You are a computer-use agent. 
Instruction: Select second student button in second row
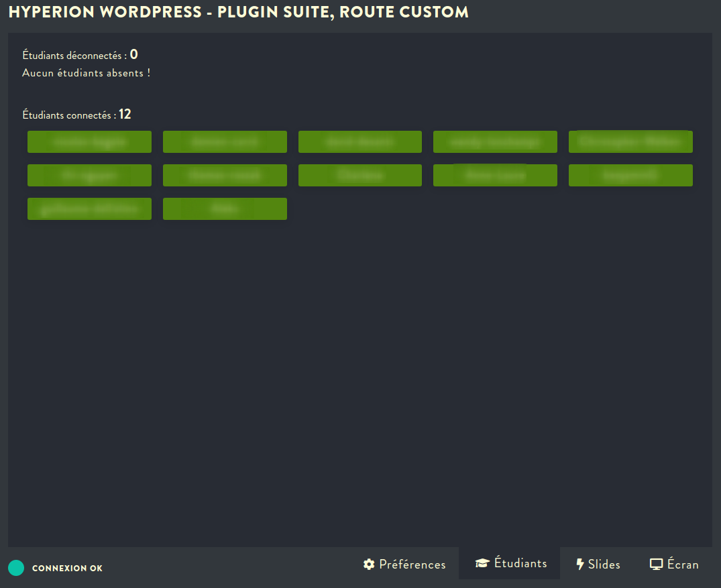[225, 175]
